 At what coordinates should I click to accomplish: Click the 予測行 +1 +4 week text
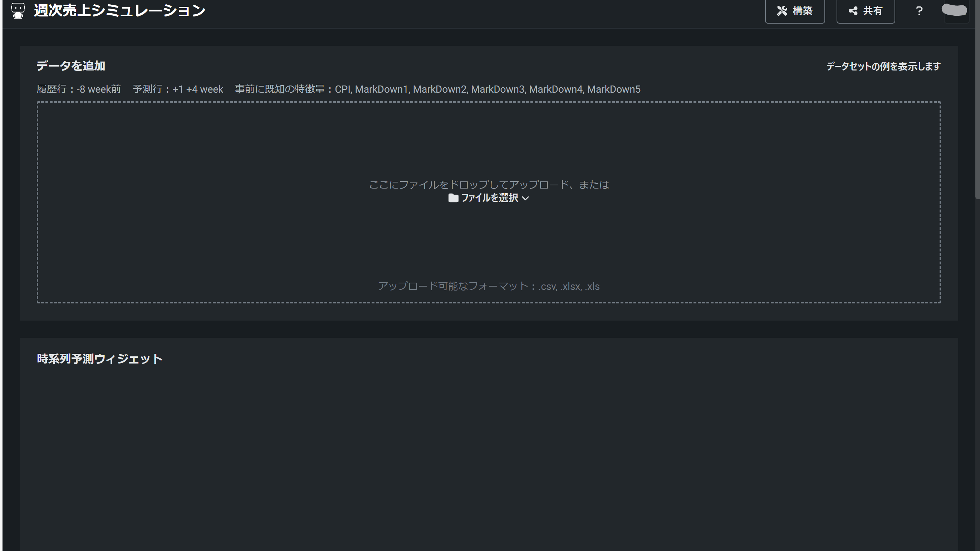pyautogui.click(x=178, y=89)
